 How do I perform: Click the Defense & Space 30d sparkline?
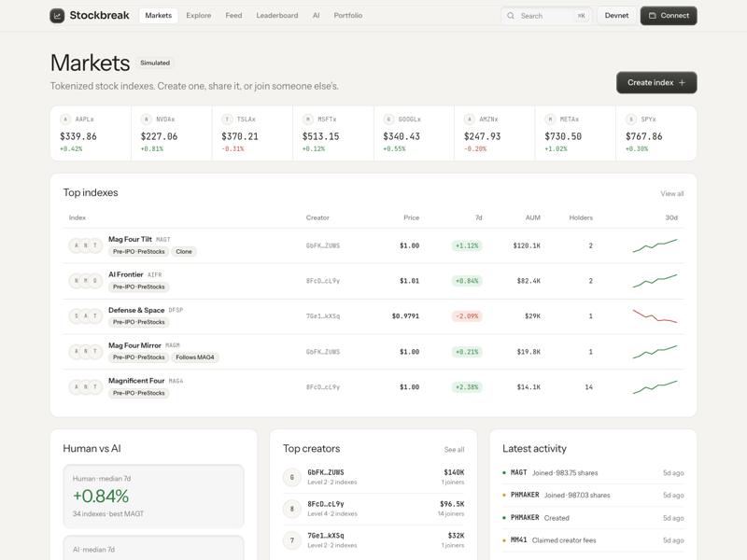coord(655,316)
